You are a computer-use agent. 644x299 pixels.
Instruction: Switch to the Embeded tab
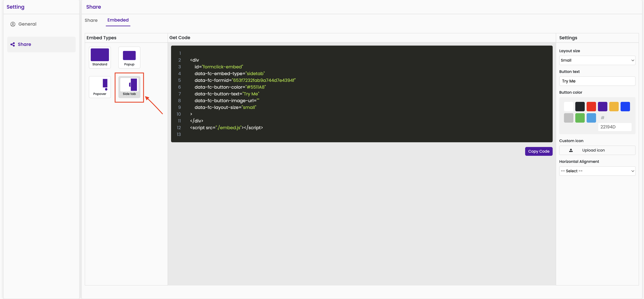pyautogui.click(x=118, y=20)
